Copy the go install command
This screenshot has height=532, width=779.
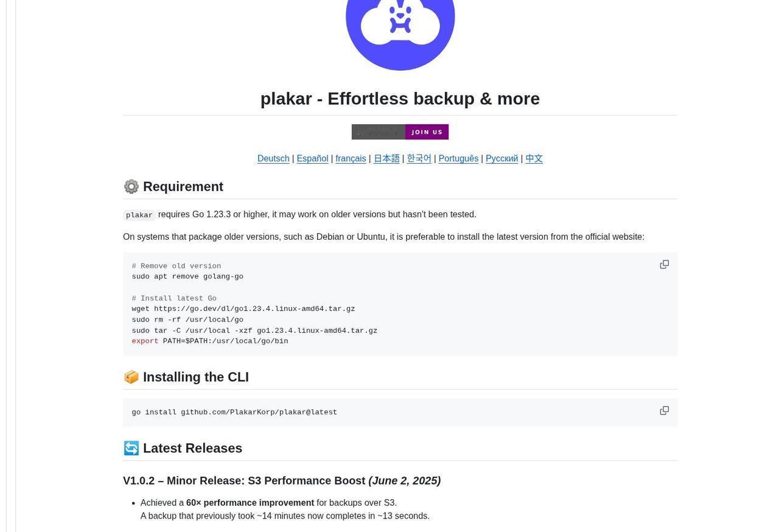click(x=665, y=410)
